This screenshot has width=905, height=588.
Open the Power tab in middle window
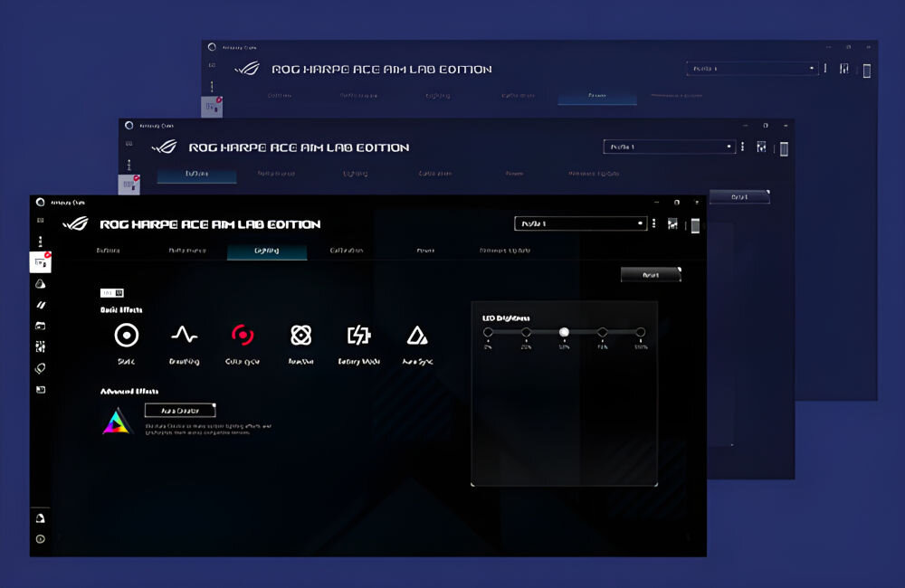[514, 173]
